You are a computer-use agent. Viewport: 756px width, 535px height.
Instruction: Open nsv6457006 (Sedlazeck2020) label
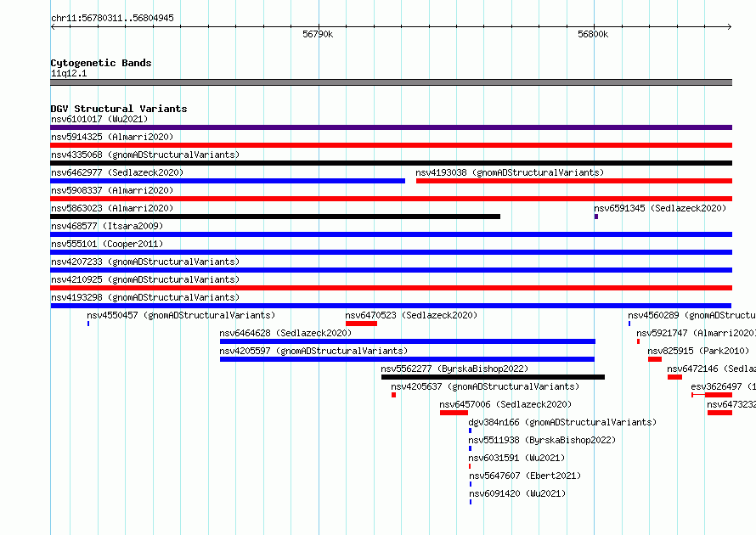(x=505, y=404)
